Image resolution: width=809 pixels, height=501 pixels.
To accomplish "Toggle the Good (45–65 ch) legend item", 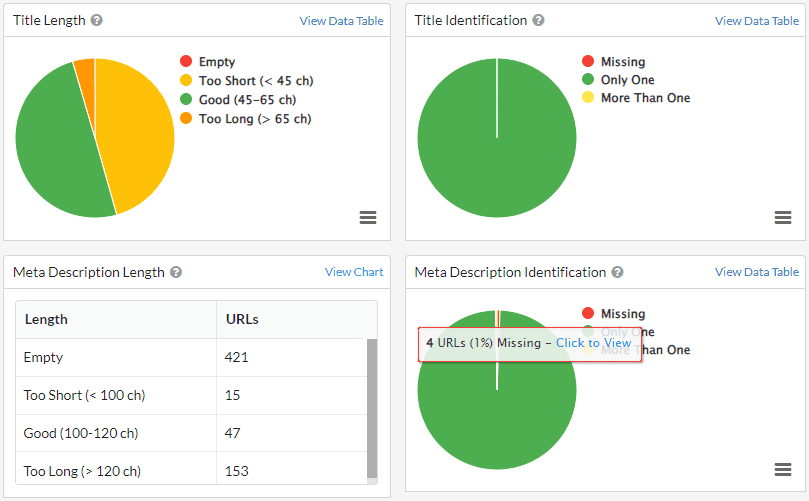I will (x=238, y=100).
